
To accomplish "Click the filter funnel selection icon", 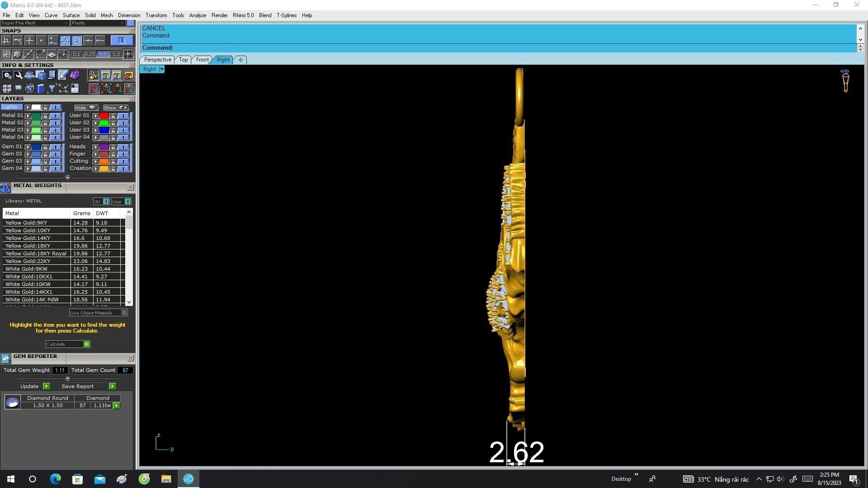I will pos(52,89).
